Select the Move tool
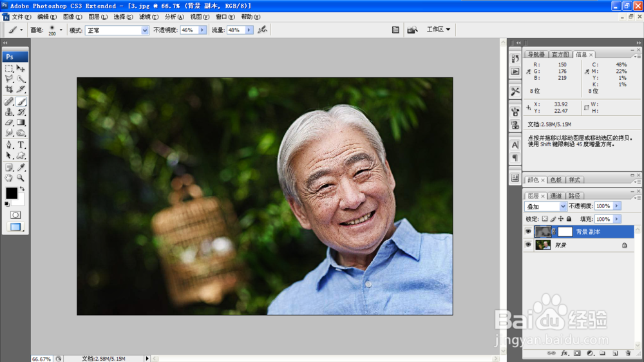This screenshot has width=644, height=362. (21, 69)
